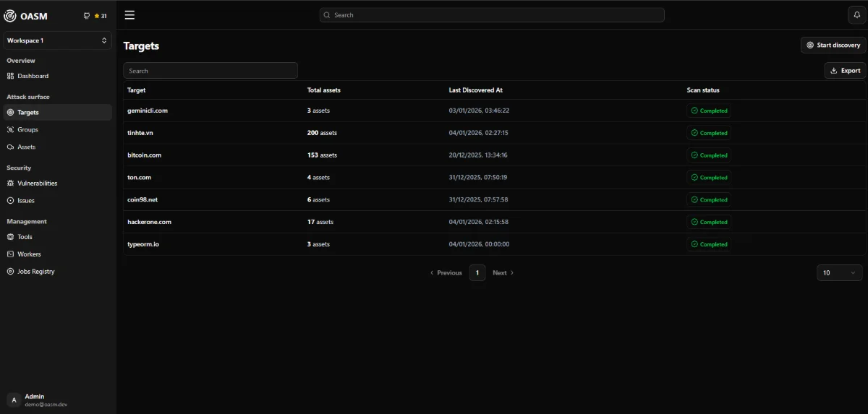The width and height of the screenshot is (868, 414).
Task: Click the demo@oasm.dev account email
Action: [46, 405]
